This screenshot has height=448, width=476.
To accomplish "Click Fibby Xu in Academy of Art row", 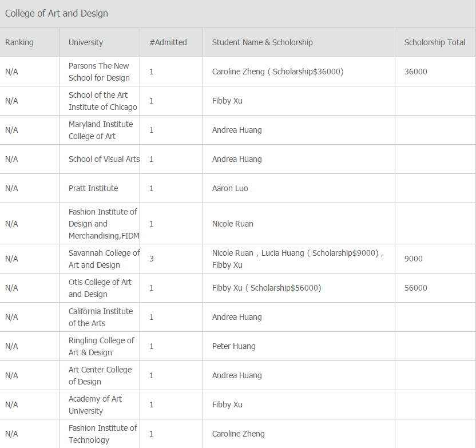I will pos(227,405).
